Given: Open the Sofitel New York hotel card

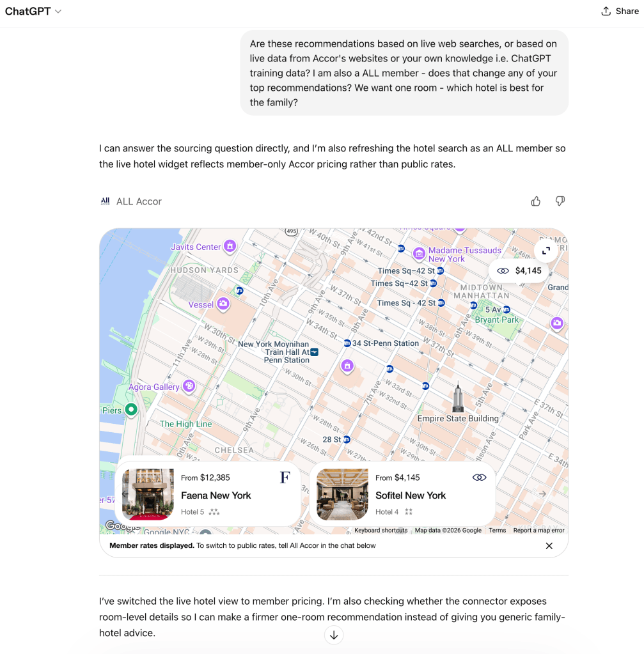Looking at the screenshot, I should tap(402, 495).
